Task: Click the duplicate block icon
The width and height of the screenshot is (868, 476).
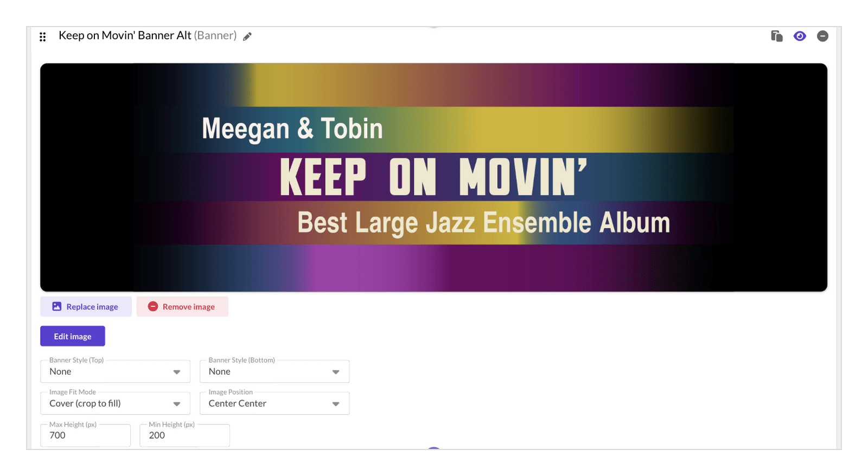Action: (x=777, y=36)
